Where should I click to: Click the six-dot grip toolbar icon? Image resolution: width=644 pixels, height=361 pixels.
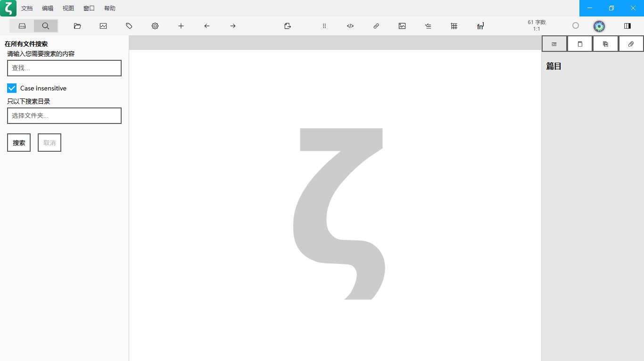(324, 26)
